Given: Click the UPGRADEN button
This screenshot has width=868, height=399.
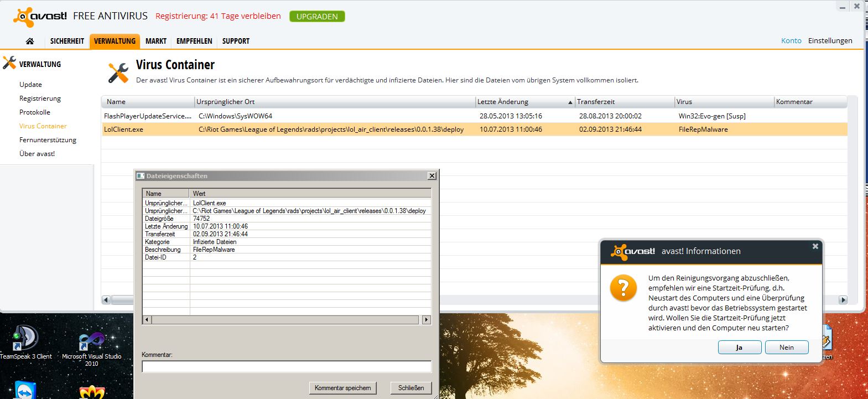Looking at the screenshot, I should (x=317, y=17).
